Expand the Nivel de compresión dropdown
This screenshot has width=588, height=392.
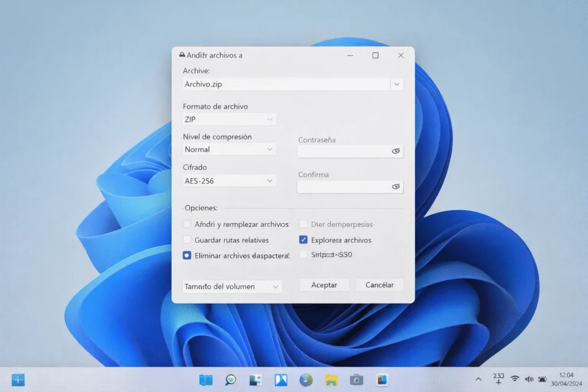point(229,149)
